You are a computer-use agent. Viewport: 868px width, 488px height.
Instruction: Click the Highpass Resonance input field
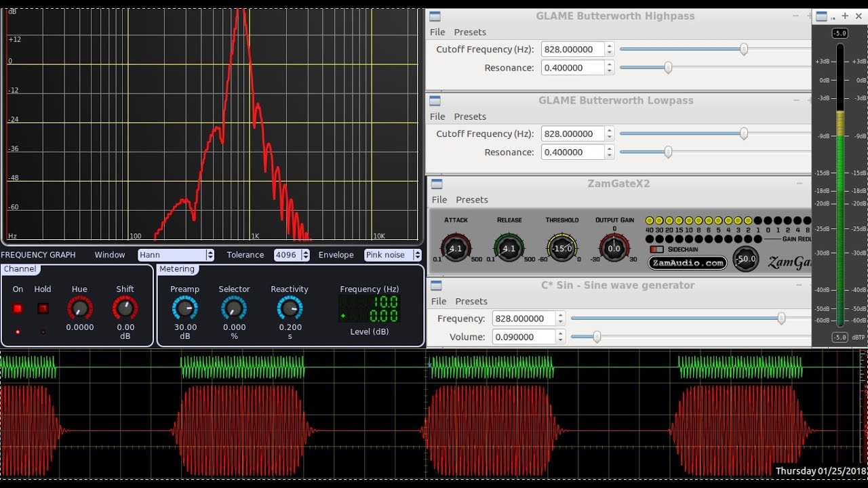[573, 68]
